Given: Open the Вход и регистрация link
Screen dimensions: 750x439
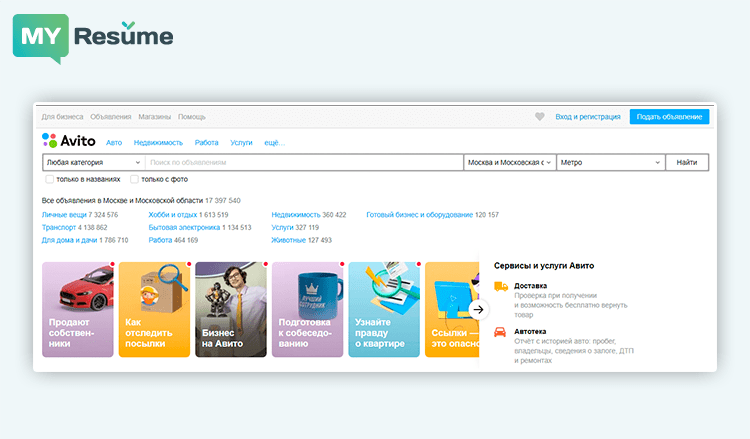Looking at the screenshot, I should click(588, 117).
